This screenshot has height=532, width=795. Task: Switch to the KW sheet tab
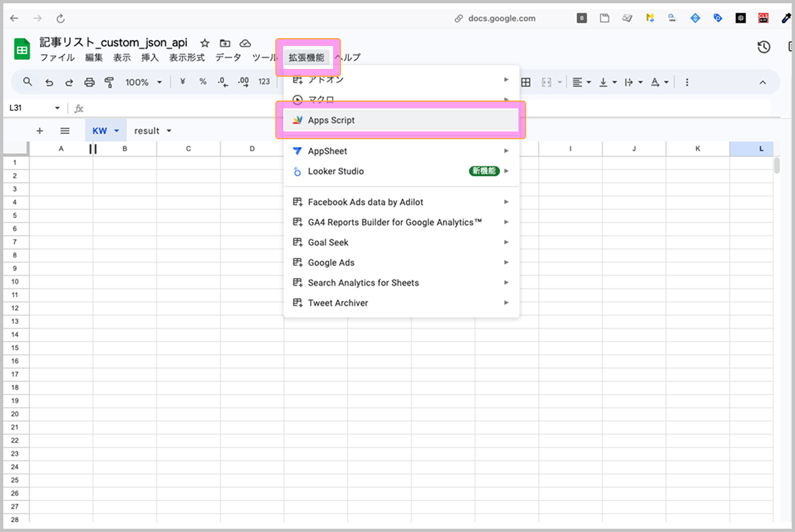99,131
